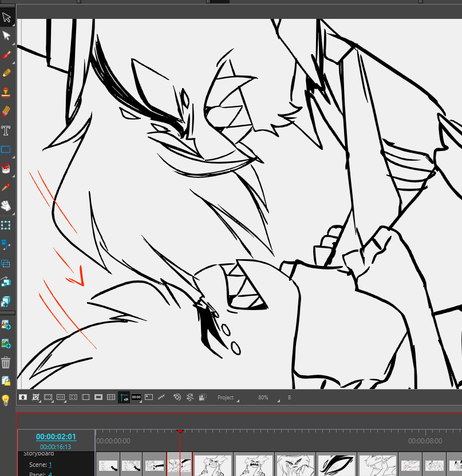Click the current timecode 00:00:02:01
462x476 pixels.
point(56,437)
